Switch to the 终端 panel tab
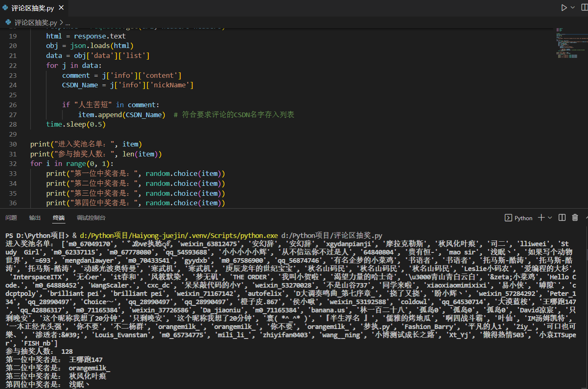588x389 pixels. click(59, 218)
